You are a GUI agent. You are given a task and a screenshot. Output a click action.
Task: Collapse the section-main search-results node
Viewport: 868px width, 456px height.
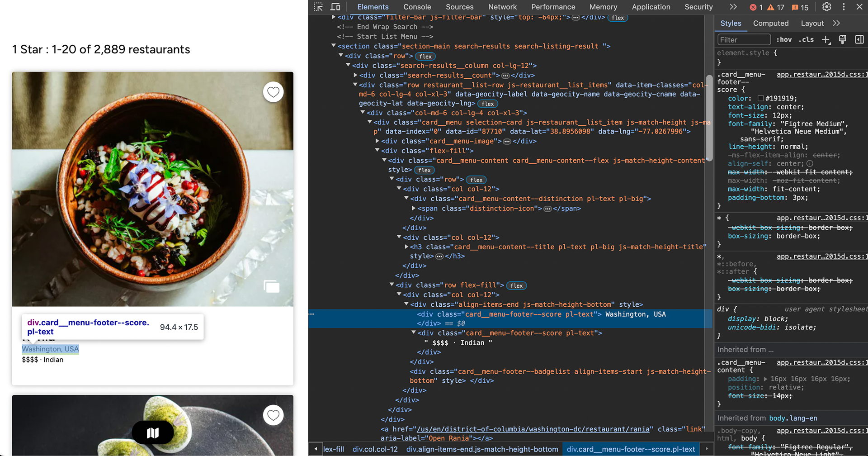[x=334, y=46]
